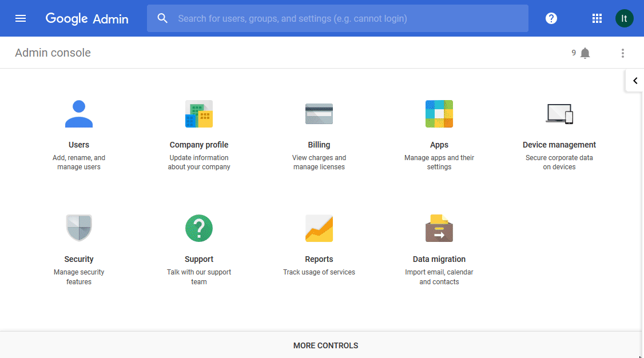
Task: Click the Users title link
Action: pyautogui.click(x=79, y=145)
